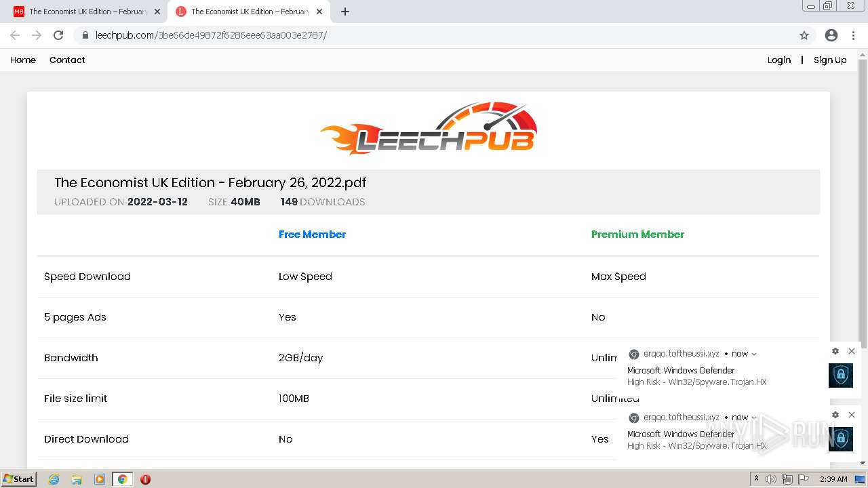The image size is (868, 488).
Task: Click the '100MB' value
Action: [x=294, y=399]
